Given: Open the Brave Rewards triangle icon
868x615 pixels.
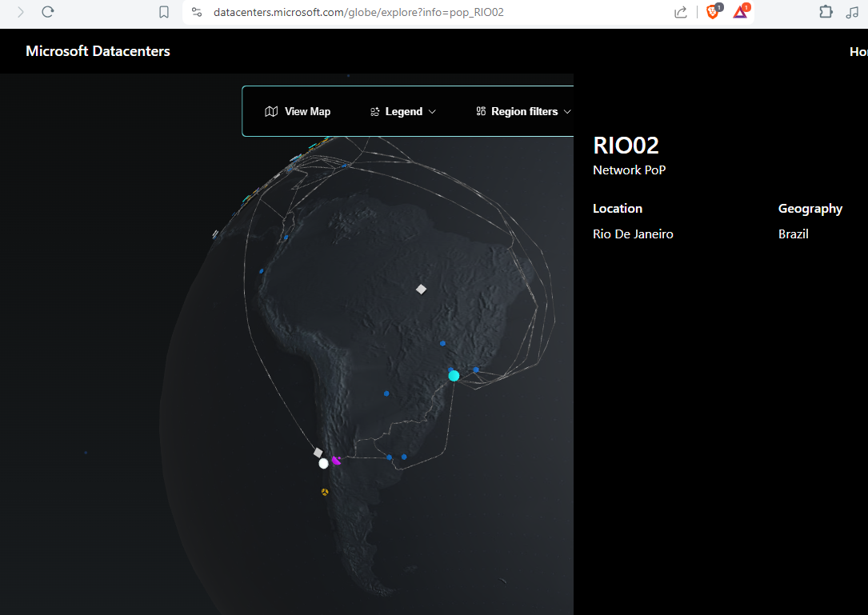Looking at the screenshot, I should (740, 12).
